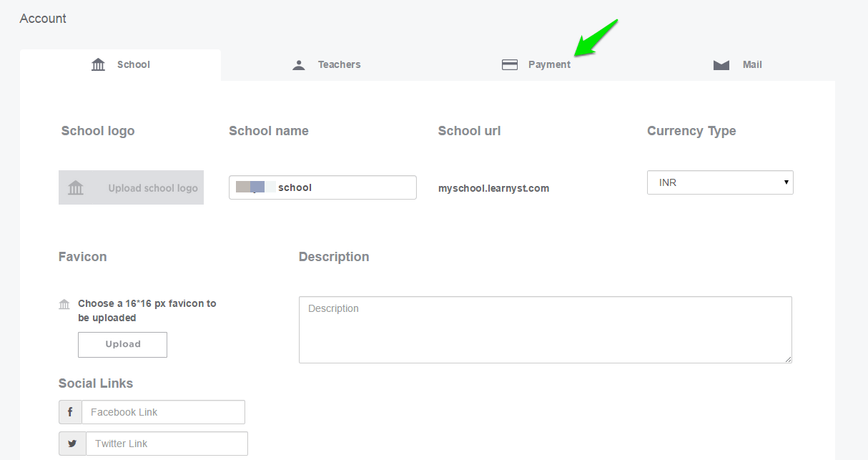Viewport: 868px width, 460px height.
Task: Switch to the Teachers tab
Action: pyautogui.click(x=327, y=64)
